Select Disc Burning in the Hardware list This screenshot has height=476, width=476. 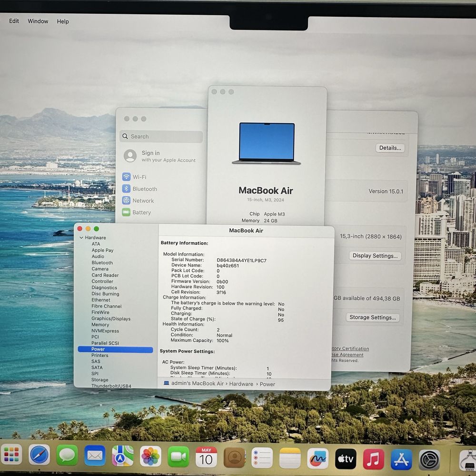click(x=105, y=294)
